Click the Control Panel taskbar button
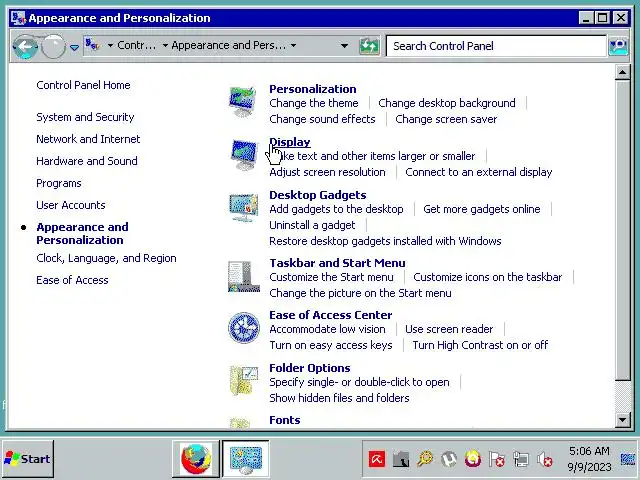The width and height of the screenshot is (640, 480). 246,459
